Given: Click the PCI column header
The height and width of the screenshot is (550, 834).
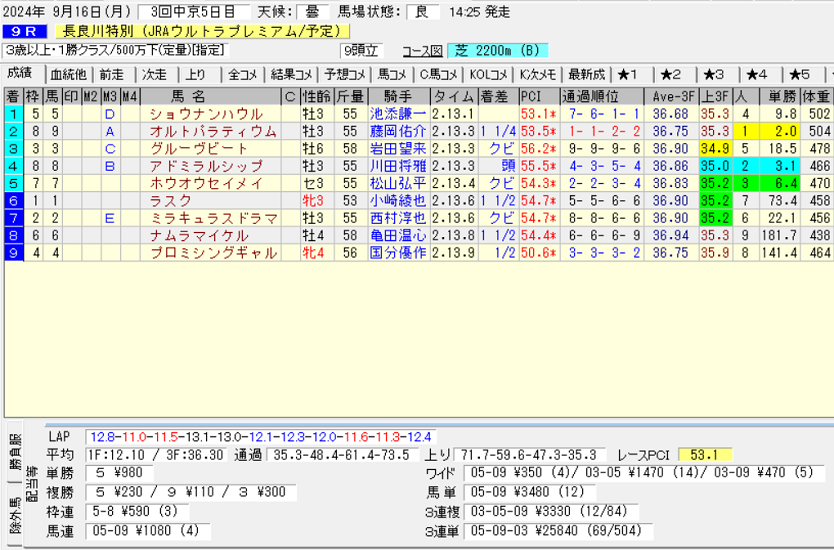Looking at the screenshot, I should tap(531, 96).
